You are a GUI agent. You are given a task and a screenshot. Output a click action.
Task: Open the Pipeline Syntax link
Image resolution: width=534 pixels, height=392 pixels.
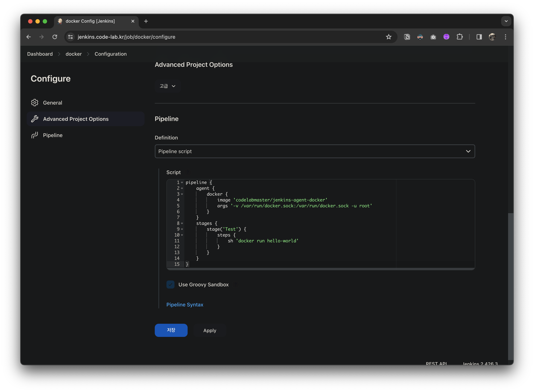point(185,304)
